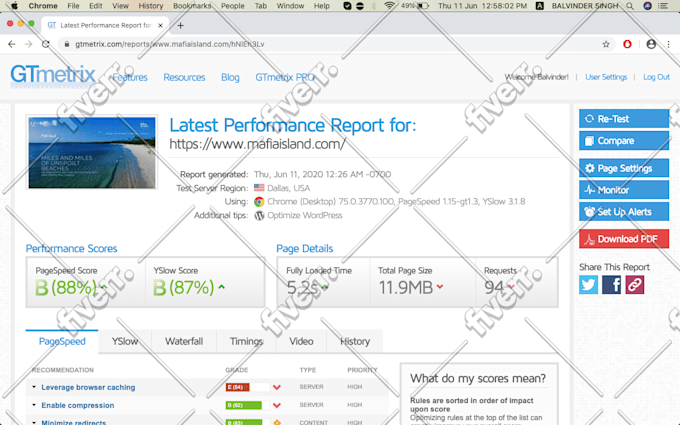Click the Monitor button
The image size is (680, 425).
624,190
